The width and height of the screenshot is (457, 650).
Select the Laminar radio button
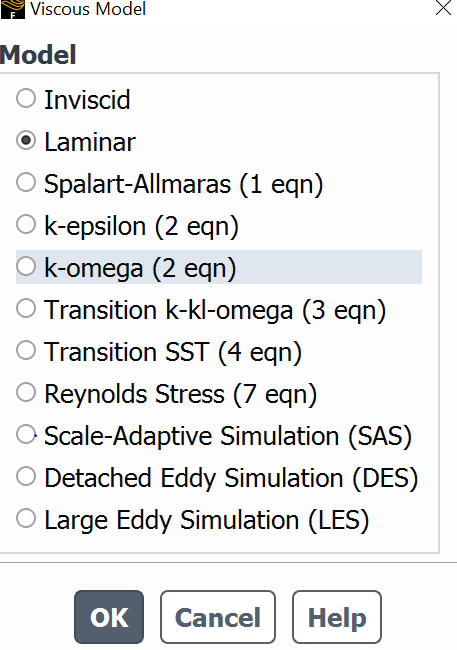click(26, 141)
